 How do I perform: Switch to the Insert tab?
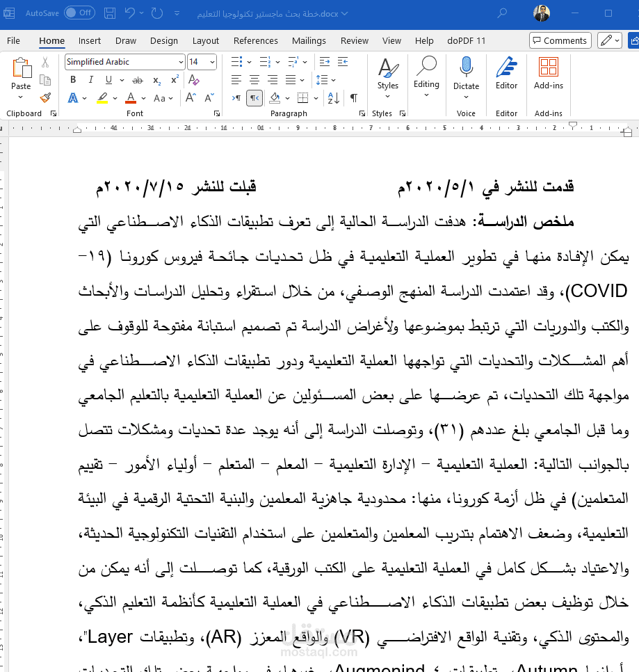point(90,41)
